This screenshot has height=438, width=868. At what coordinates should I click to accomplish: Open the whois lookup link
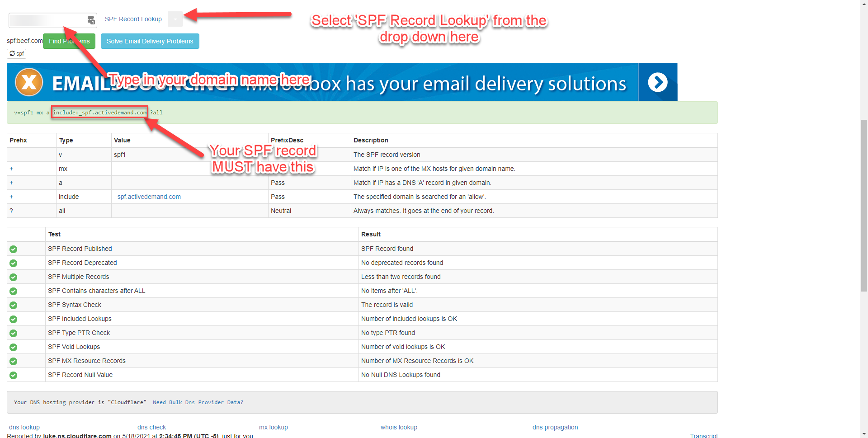[399, 427]
